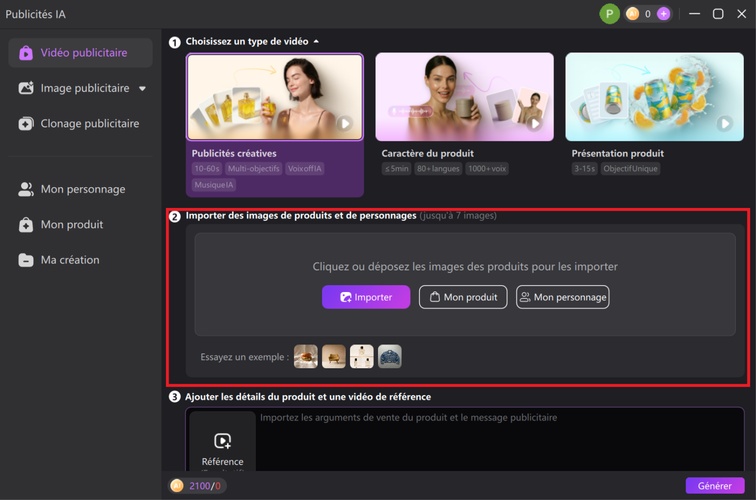Click the Multi-objectifs tag
This screenshot has height=500, width=756.
click(x=254, y=169)
